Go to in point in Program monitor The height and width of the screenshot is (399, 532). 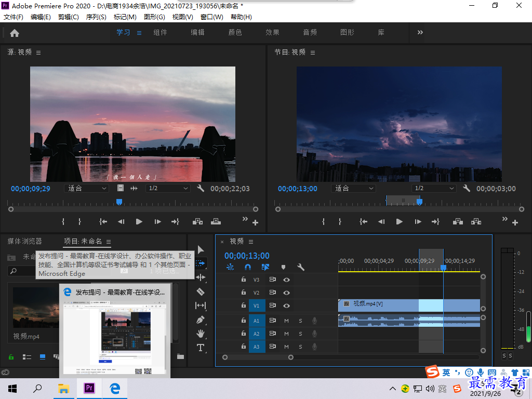click(363, 222)
